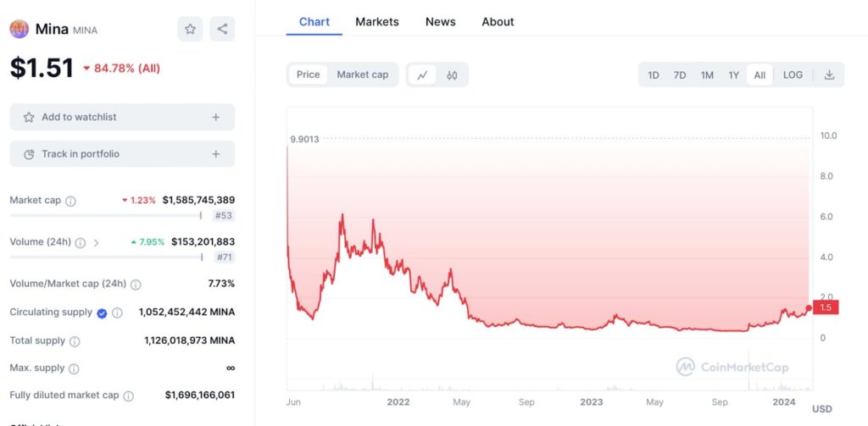Screen dimensions: 868x426
Task: Toggle LOG scale on chart
Action: 793,75
